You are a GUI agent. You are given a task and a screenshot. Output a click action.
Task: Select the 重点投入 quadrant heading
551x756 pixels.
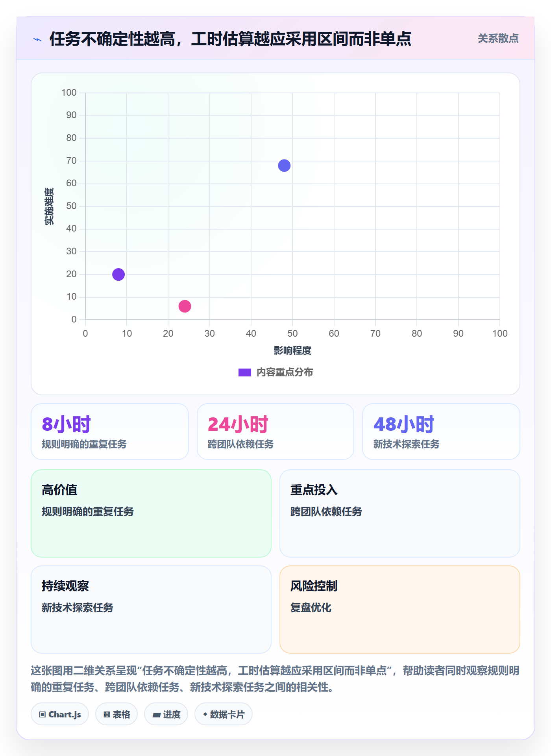314,490
